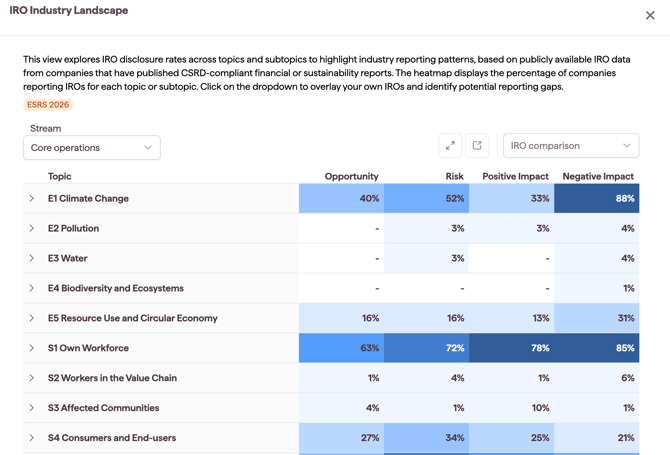Viewport: 670px width, 455px height.
Task: Open the IRO comparison dropdown
Action: tap(571, 146)
